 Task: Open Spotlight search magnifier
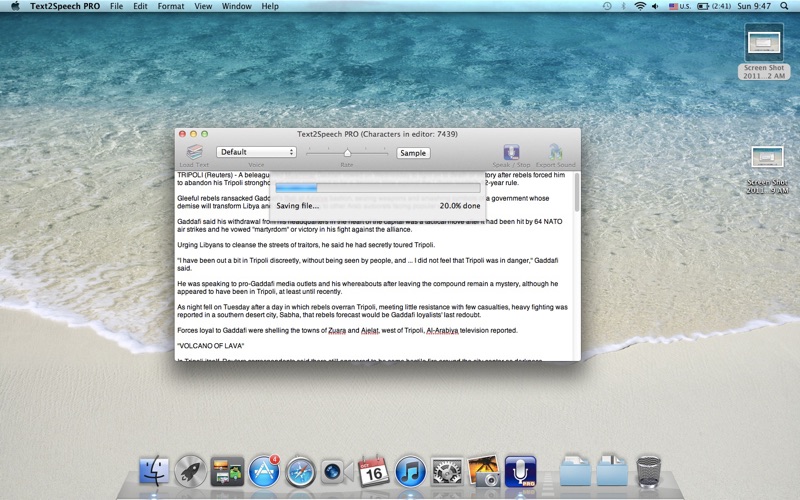pos(784,6)
